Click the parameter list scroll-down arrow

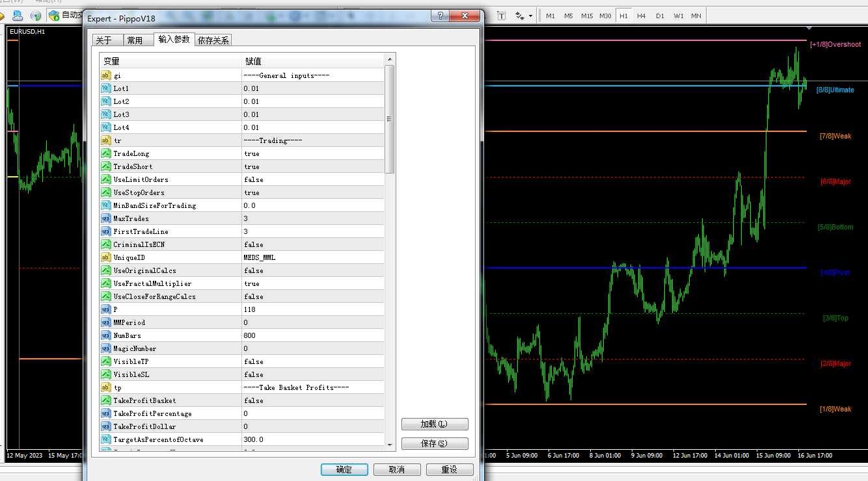[390, 445]
